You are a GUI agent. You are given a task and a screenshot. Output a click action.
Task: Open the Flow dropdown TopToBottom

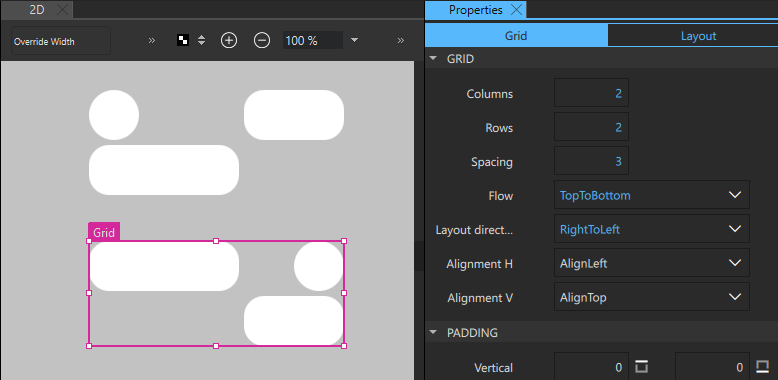click(x=651, y=195)
